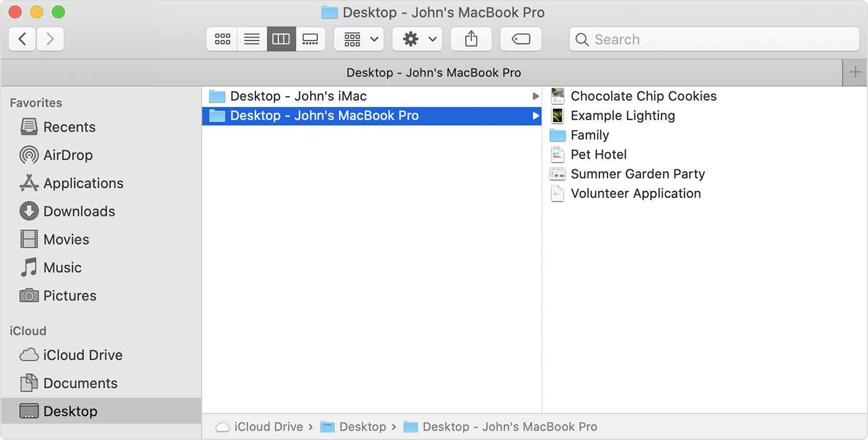Click the Favorites sidebar heading
The width and height of the screenshot is (868, 440).
(36, 103)
